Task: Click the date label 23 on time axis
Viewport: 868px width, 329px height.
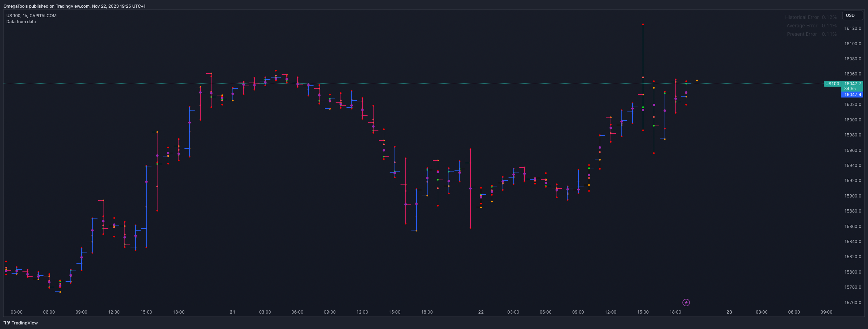Action: [x=729, y=312]
